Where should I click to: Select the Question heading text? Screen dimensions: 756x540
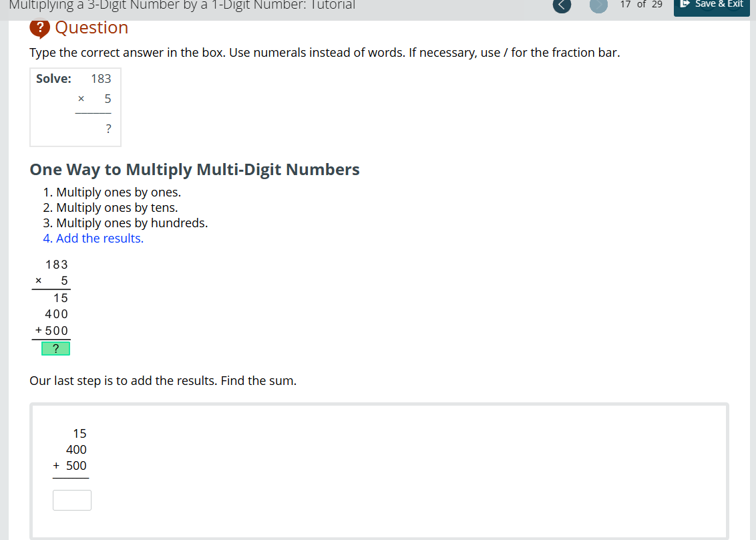click(91, 27)
